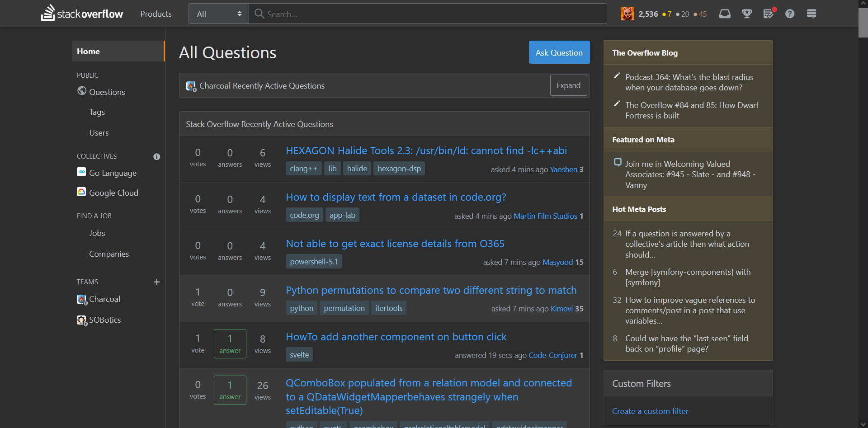The image size is (868, 428).
Task: Click the Collectives info icon
Action: point(157,156)
